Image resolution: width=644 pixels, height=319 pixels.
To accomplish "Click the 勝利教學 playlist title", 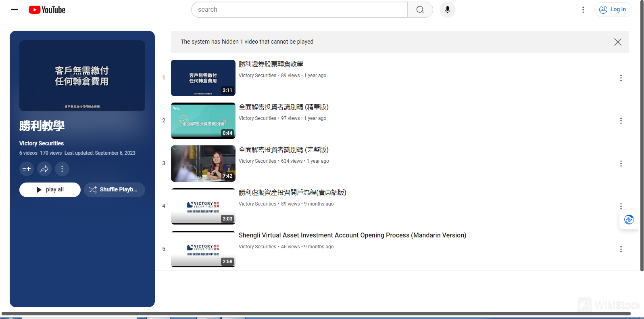I will [x=42, y=126].
